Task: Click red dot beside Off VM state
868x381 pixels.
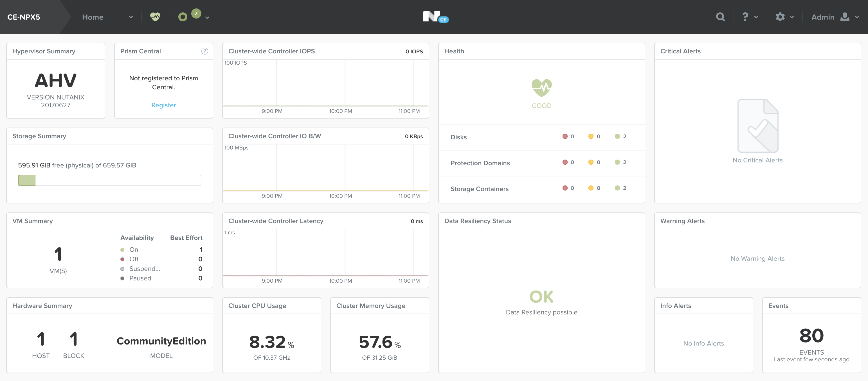Action: click(122, 259)
